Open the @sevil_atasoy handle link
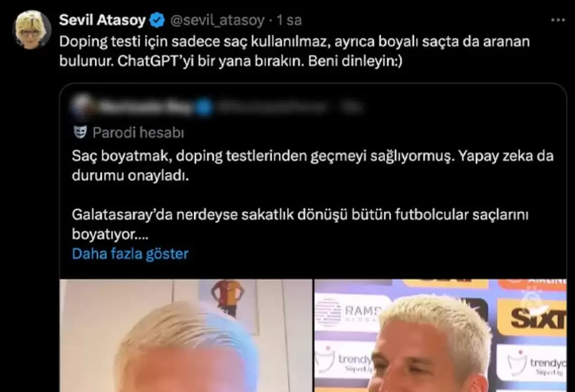 pos(217,20)
